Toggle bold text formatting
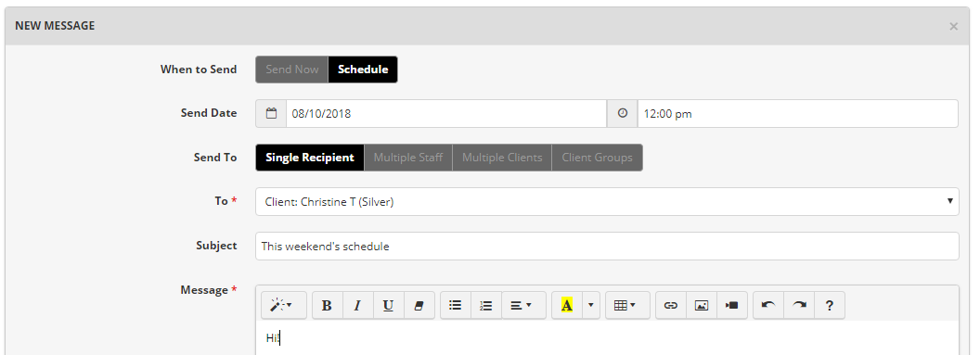The height and width of the screenshot is (355, 980). point(327,306)
